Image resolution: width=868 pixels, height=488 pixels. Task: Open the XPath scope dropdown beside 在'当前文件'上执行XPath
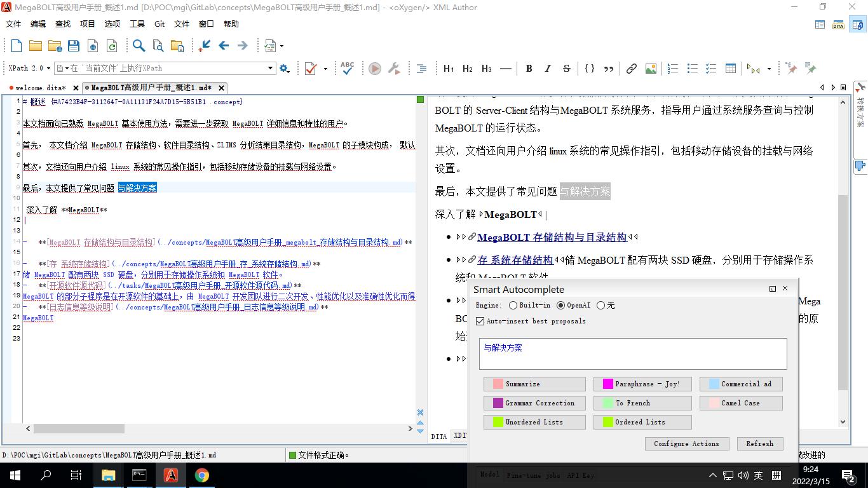tap(63, 68)
